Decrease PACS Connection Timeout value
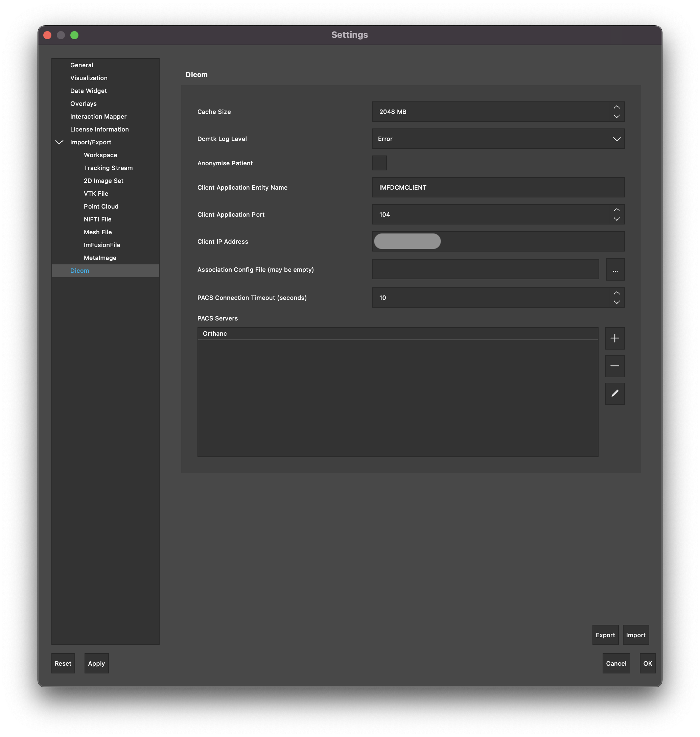This screenshot has height=737, width=700. pyautogui.click(x=616, y=303)
